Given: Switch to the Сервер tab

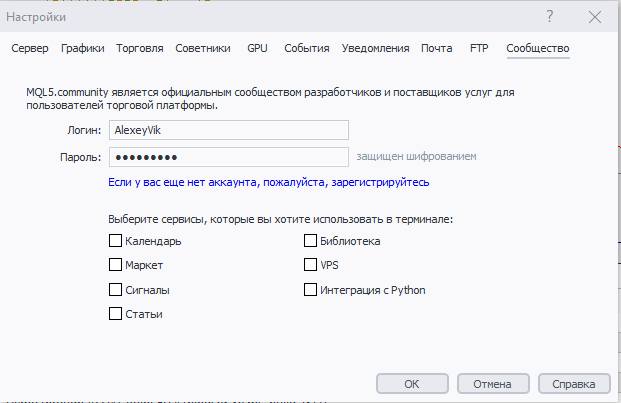Looking at the screenshot, I should 30,48.
